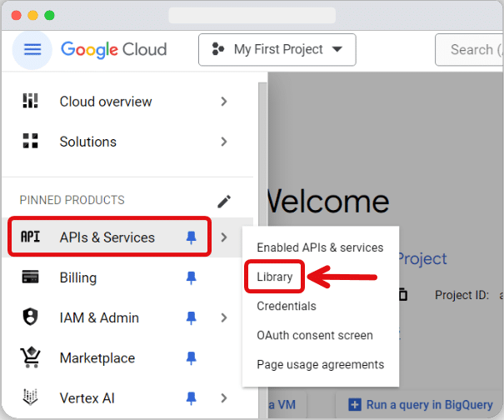Image resolution: width=504 pixels, height=420 pixels.
Task: Expand the Cloud overview chevron
Action: pos(224,102)
